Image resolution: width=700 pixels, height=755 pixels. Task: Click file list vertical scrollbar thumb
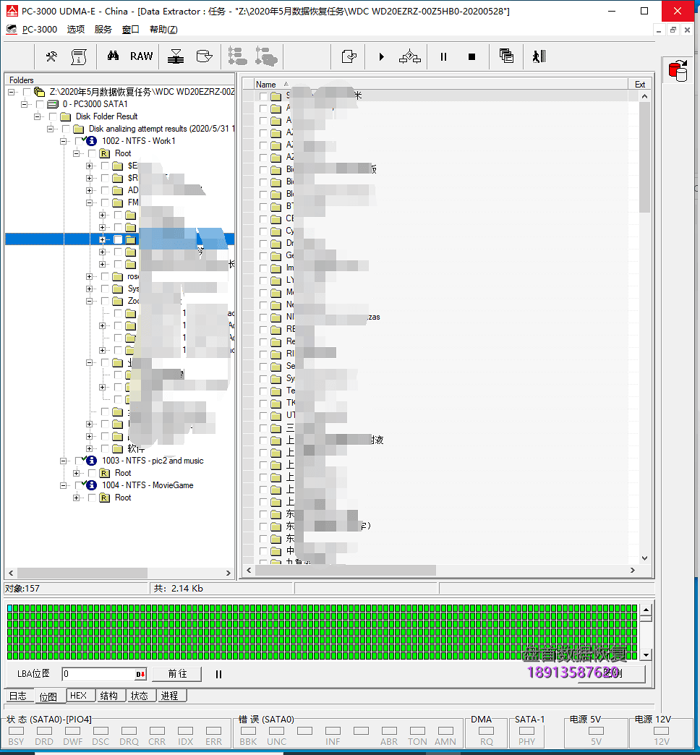tap(644, 156)
